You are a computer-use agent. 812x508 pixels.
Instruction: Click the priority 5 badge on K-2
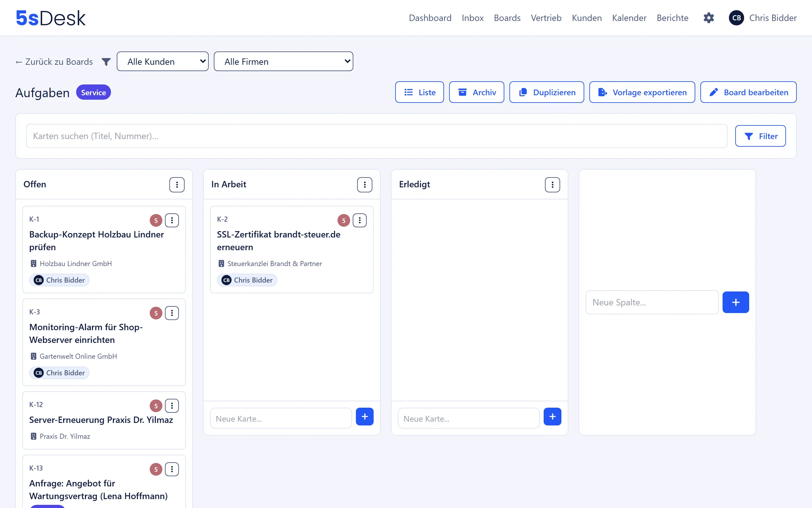[344, 220]
